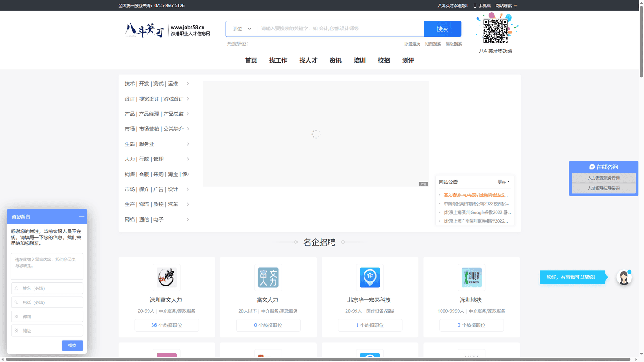Click 人力资源服务咨询 button
The height and width of the screenshot is (362, 644).
coord(603,178)
